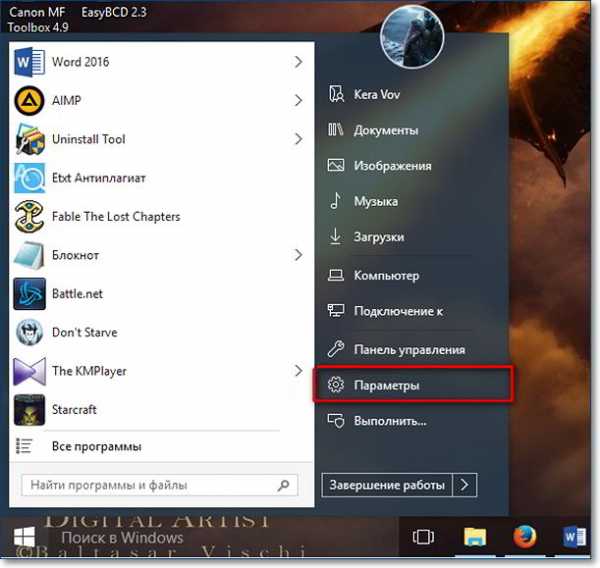Expand The KMPlayer jump list arrow

click(x=298, y=371)
